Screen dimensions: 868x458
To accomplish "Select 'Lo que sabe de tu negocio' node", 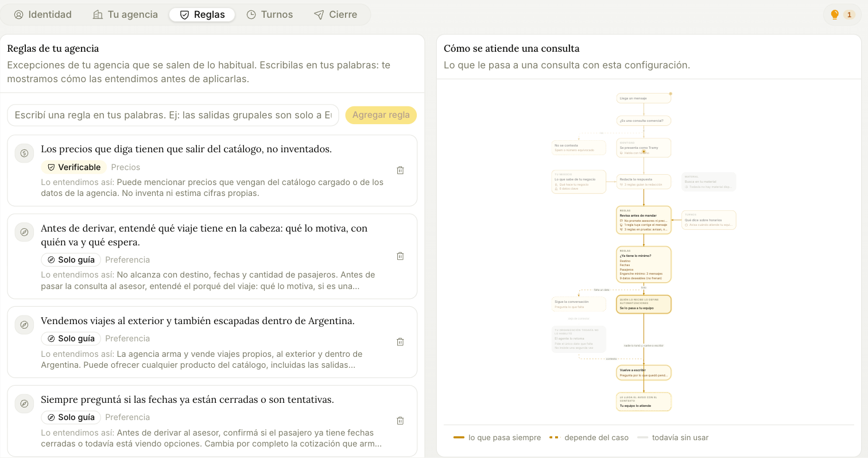I will (x=579, y=182).
